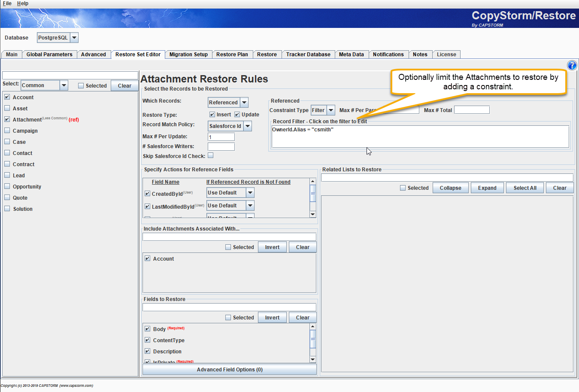This screenshot has width=579, height=392.
Task: Click the Max # Total field
Action: 472,110
